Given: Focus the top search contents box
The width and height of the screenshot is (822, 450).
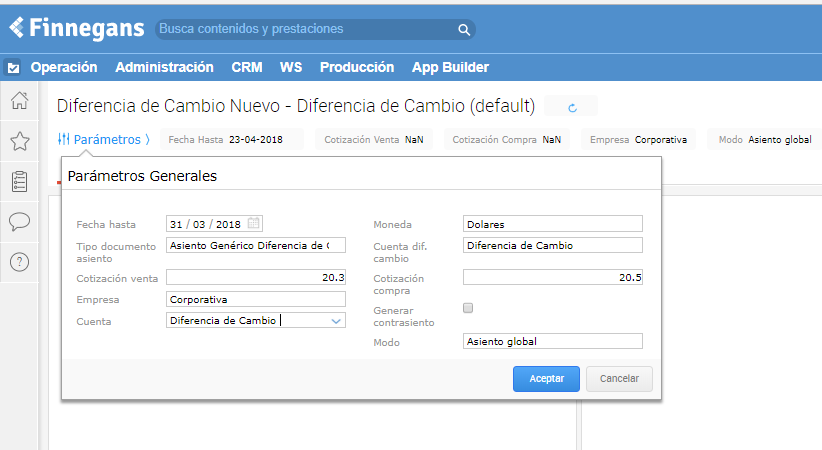Looking at the screenshot, I should point(305,30).
